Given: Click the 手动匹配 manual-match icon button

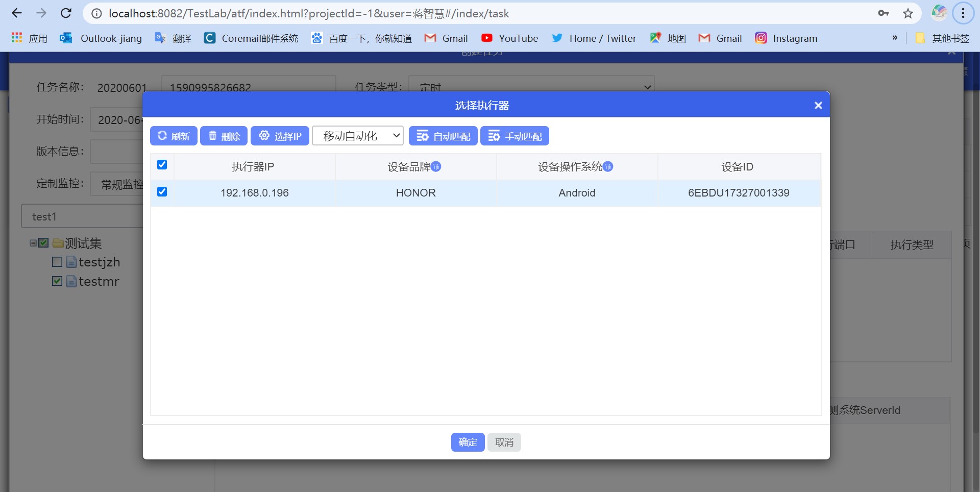Looking at the screenshot, I should (495, 136).
